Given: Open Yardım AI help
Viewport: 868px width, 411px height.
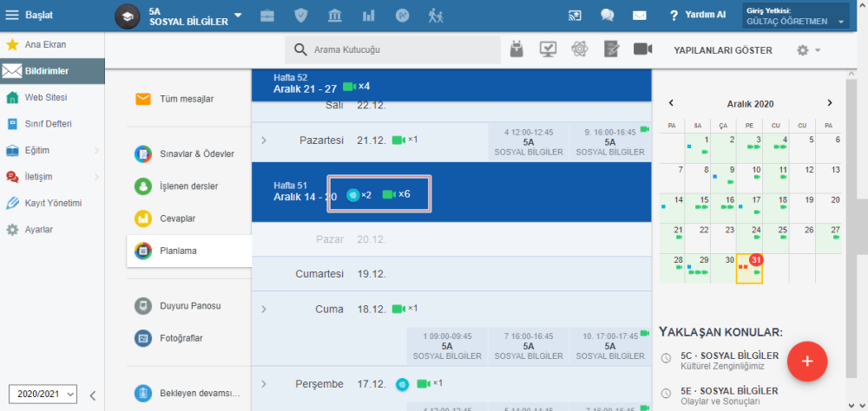Looking at the screenshot, I should pos(698,15).
